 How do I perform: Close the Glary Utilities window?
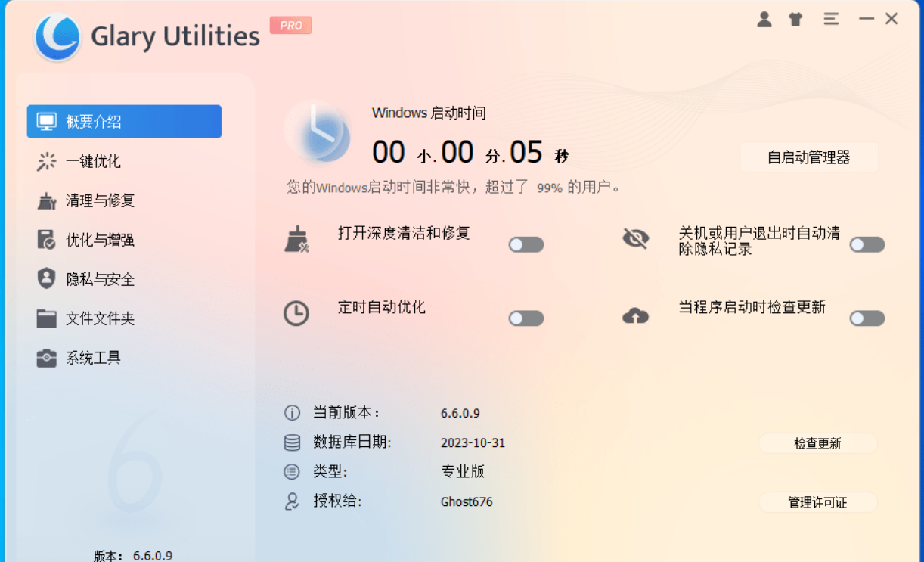click(x=891, y=19)
